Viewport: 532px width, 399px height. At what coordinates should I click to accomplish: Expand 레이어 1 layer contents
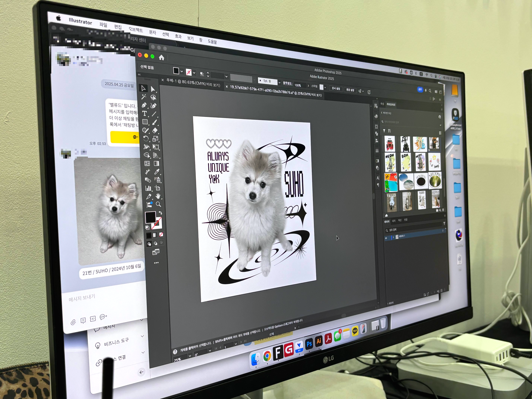coord(393,237)
